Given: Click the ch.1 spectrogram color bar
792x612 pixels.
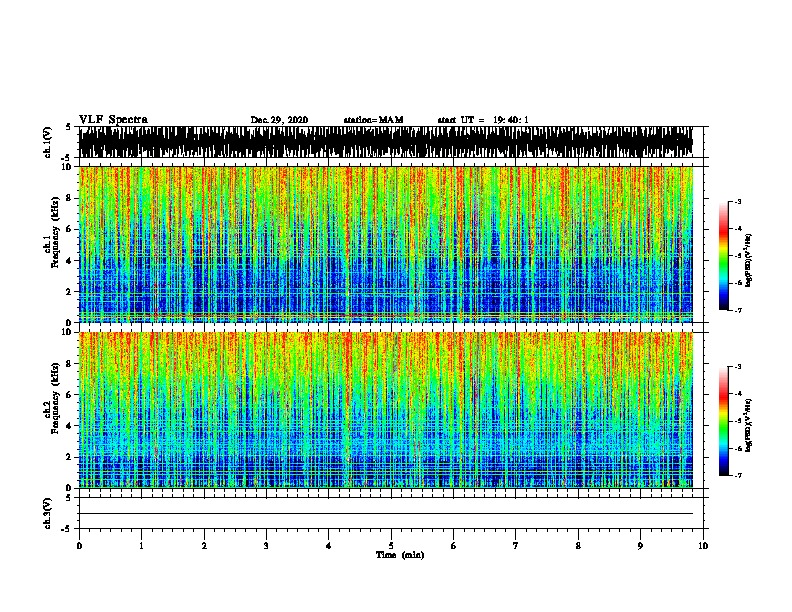Looking at the screenshot, I should tap(724, 256).
